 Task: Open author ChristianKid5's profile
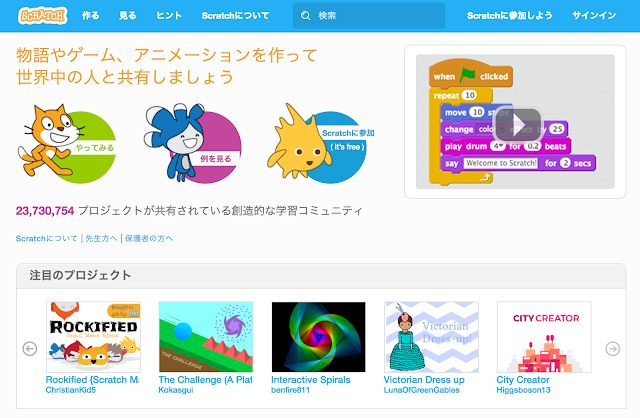point(71,390)
